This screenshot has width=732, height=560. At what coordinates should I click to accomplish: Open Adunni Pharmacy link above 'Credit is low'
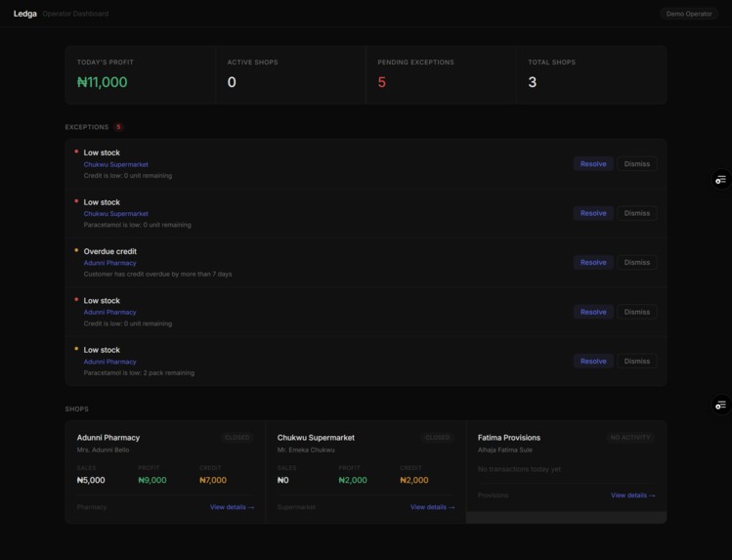[x=109, y=312]
